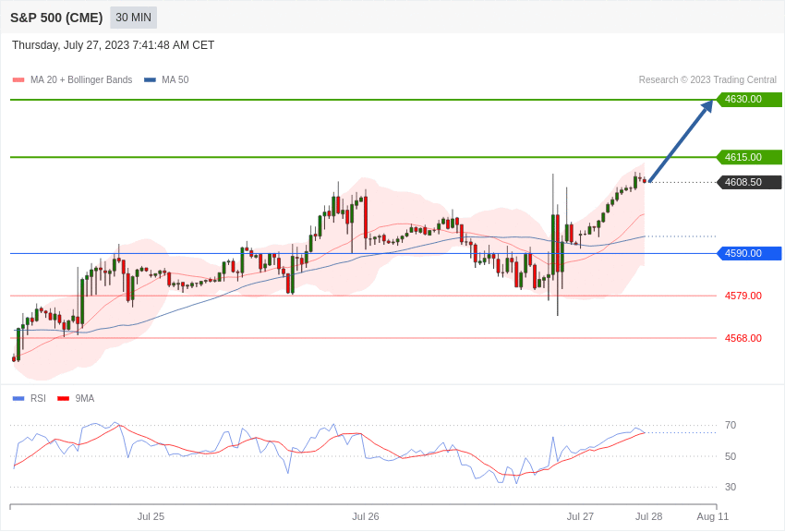
Task: Click the red 9MA legend swatch
Action: pyautogui.click(x=64, y=399)
